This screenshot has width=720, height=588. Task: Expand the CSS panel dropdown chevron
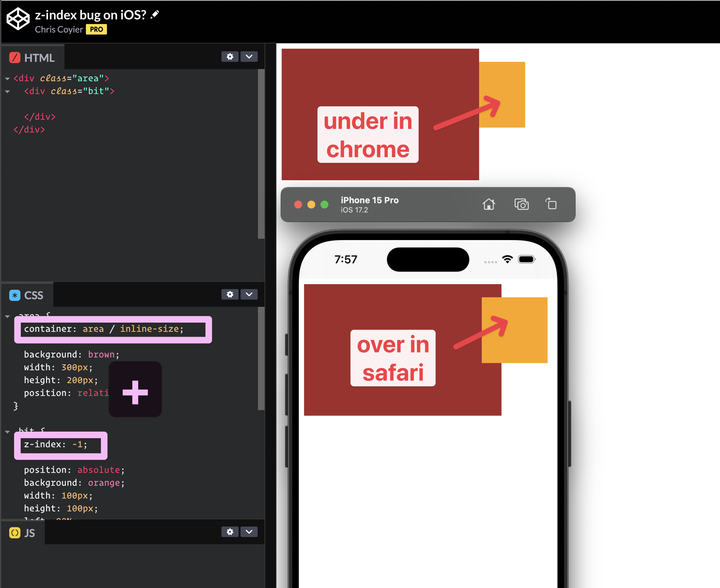(x=249, y=294)
